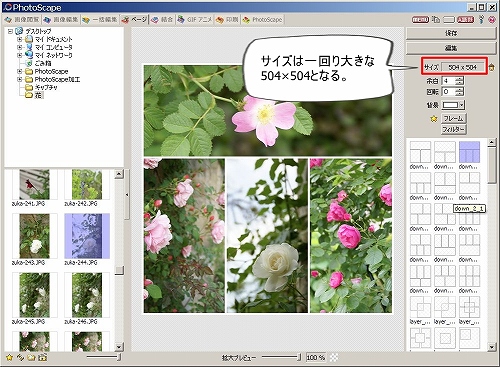Switch to the 画像編集 editor tab

coord(61,20)
